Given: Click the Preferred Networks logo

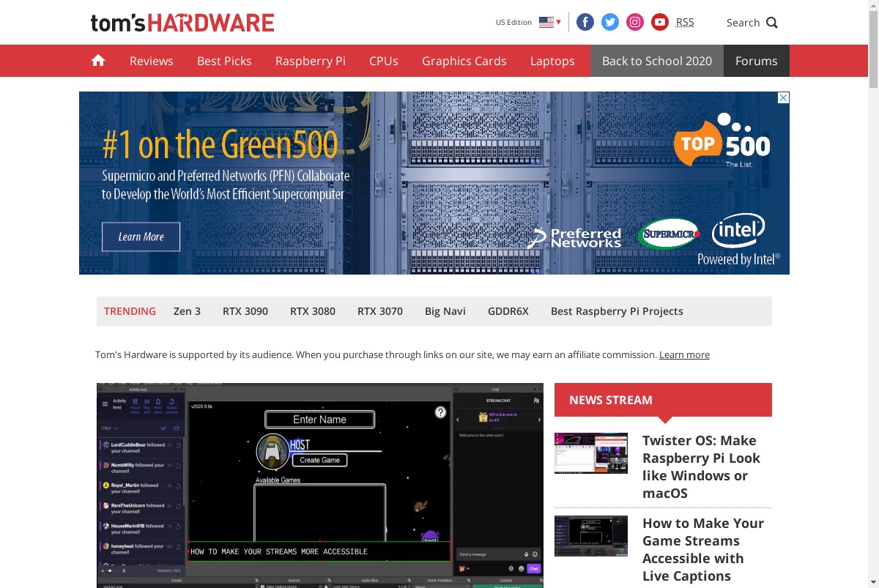Looking at the screenshot, I should (574, 238).
